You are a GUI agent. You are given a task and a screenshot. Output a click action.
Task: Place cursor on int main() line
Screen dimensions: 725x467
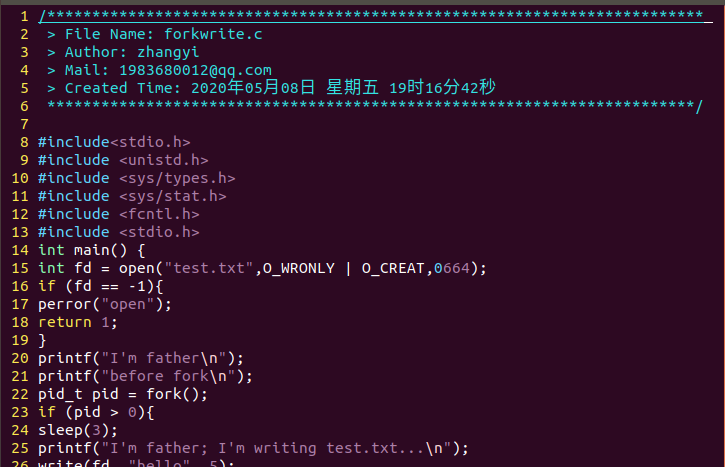[x=91, y=250]
